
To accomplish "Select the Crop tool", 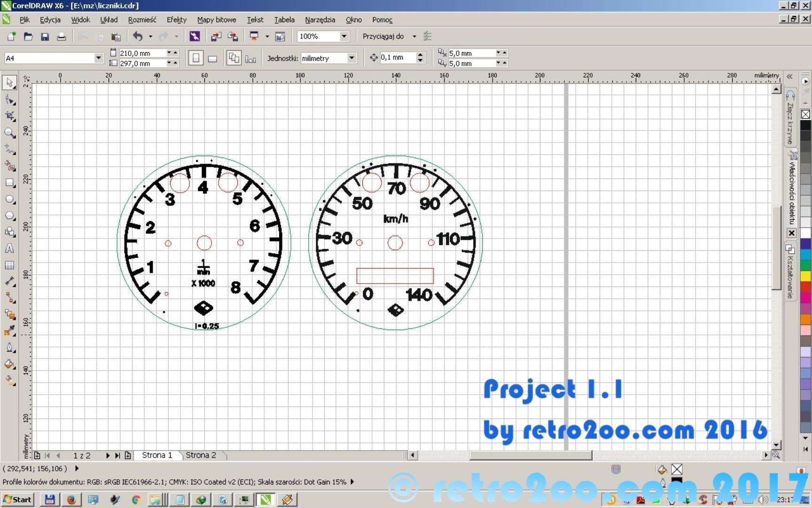I will click(x=9, y=116).
